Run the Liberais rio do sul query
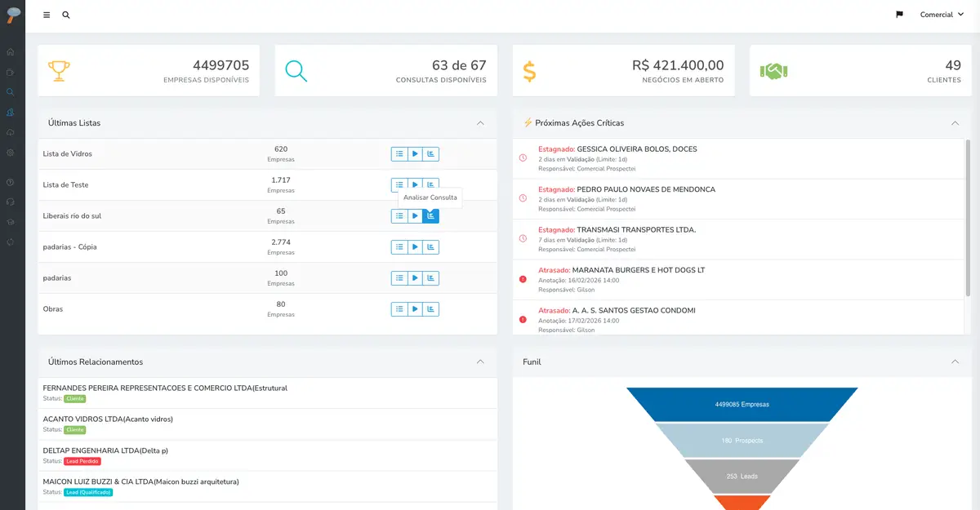The height and width of the screenshot is (510, 980). [x=415, y=215]
